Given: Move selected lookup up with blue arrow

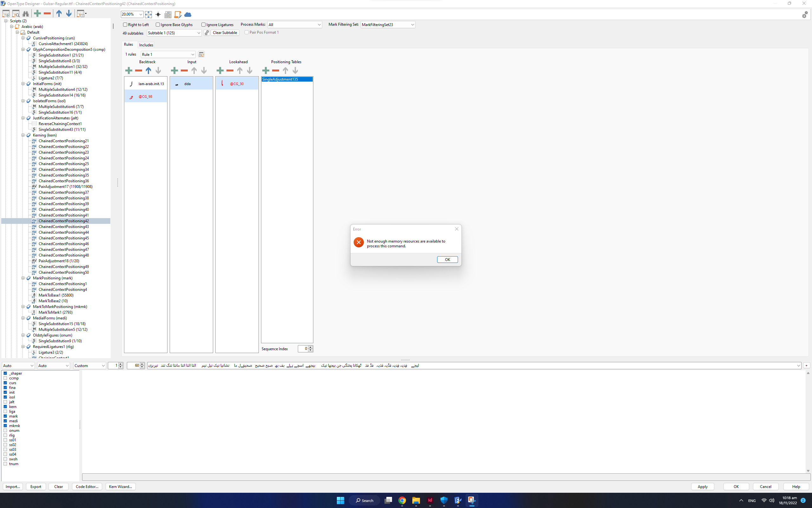Looking at the screenshot, I should click(x=59, y=13).
